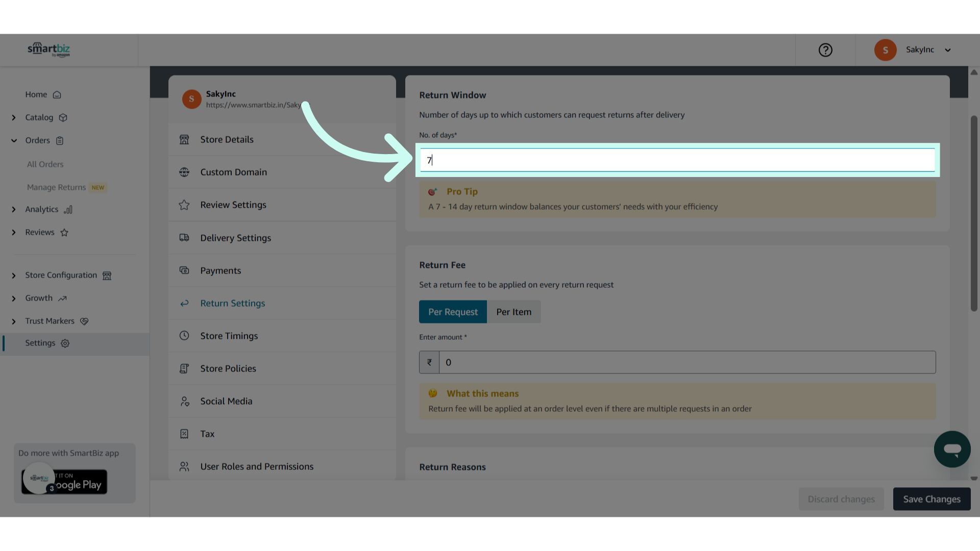
Task: Click the Growth trend arrow icon
Action: tap(62, 298)
